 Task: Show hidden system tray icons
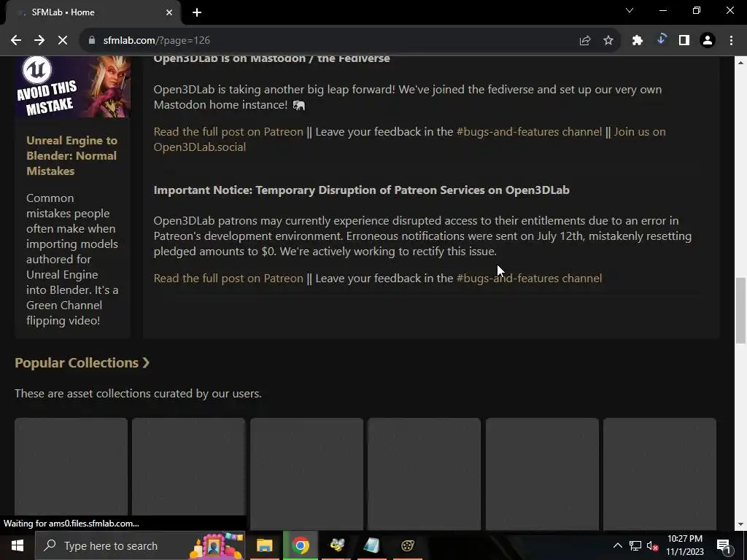617,545
